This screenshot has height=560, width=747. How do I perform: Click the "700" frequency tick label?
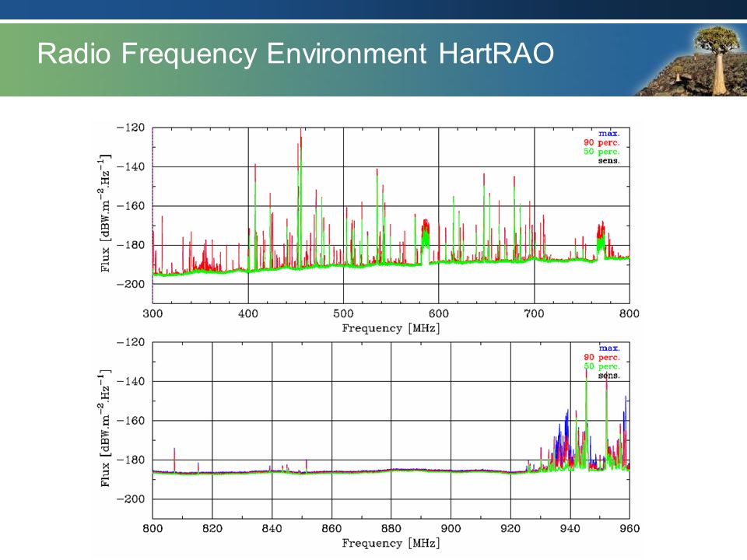pyautogui.click(x=534, y=313)
